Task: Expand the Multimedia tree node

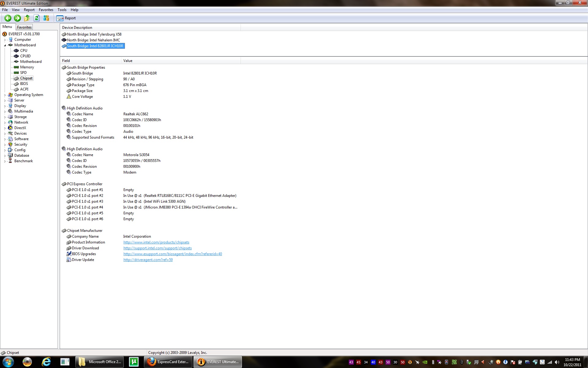Action: pyautogui.click(x=5, y=112)
